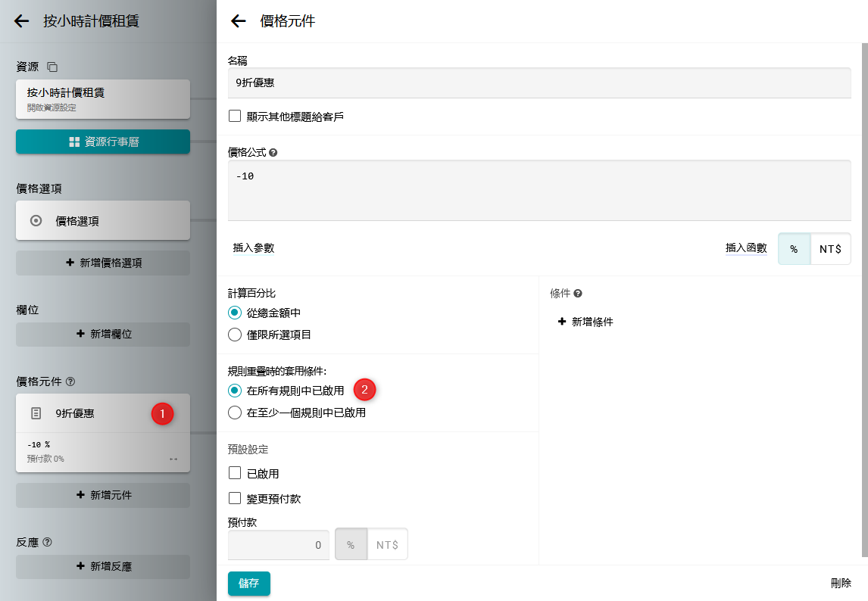Choose 在至少一個規則中已啟用 radio option

click(x=235, y=413)
